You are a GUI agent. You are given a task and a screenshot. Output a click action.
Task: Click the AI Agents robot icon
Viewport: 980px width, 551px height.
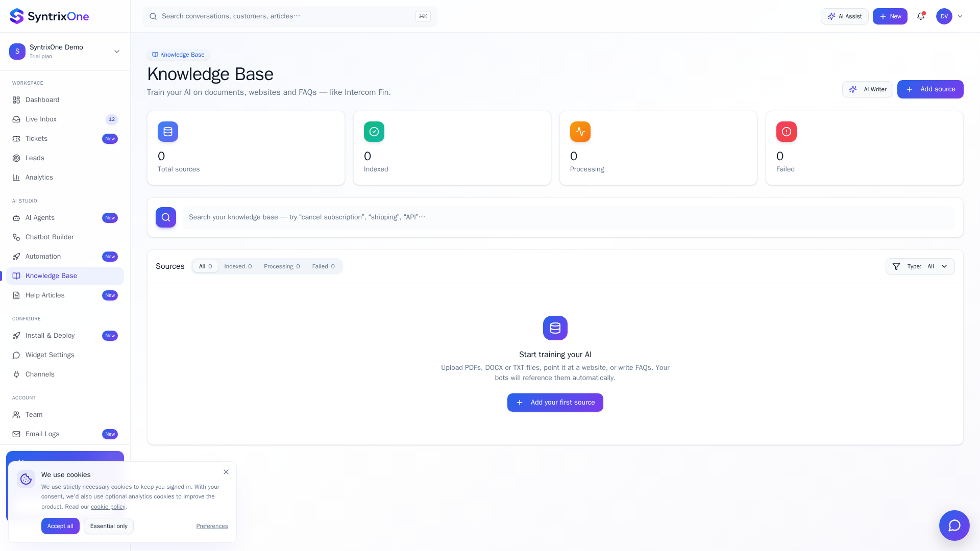tap(16, 218)
